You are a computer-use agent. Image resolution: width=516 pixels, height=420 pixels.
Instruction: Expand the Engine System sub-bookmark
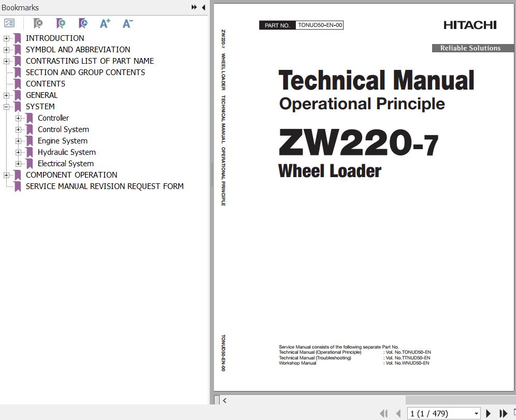[x=19, y=141]
